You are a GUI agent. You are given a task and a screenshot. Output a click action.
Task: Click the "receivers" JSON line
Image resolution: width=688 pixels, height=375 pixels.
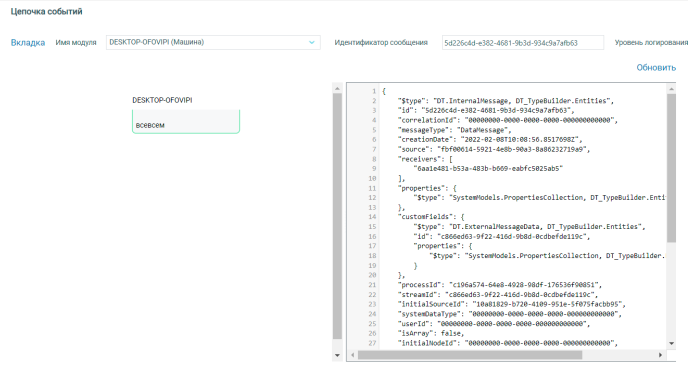tap(425, 159)
